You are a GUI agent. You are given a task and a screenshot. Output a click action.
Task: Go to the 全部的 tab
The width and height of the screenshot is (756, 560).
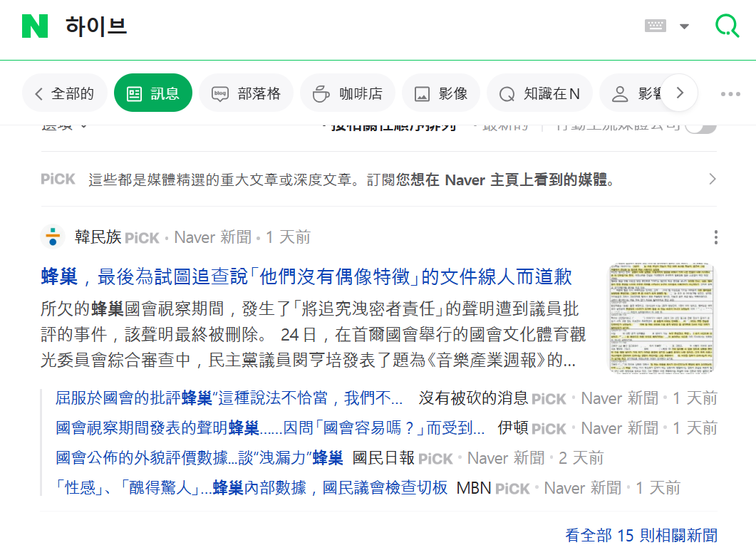(65, 93)
